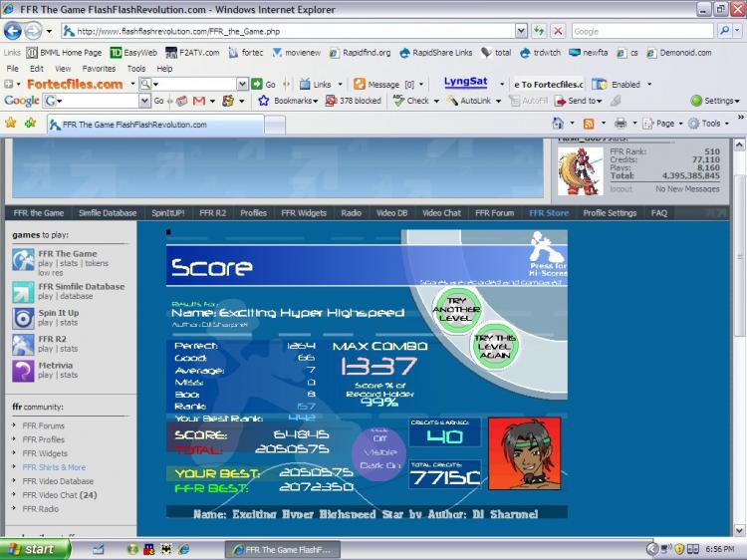
Task: Open the Favorites star icon in toolbar
Action: (11, 124)
